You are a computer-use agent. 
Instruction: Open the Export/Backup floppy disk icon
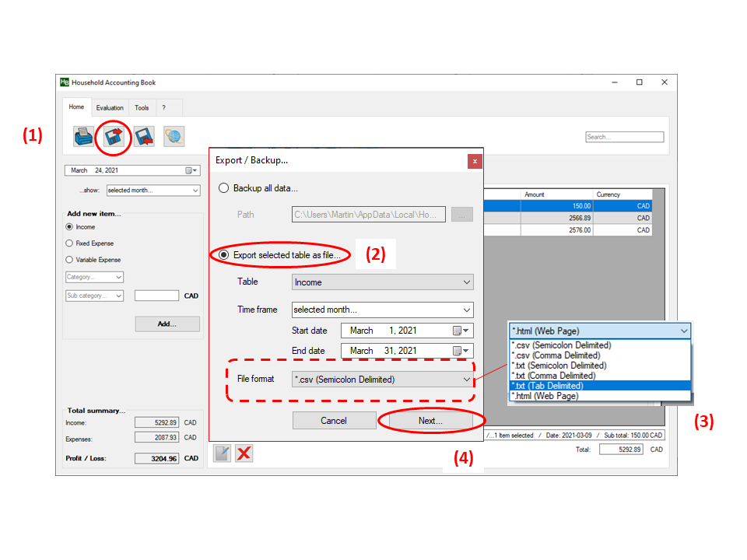click(115, 137)
